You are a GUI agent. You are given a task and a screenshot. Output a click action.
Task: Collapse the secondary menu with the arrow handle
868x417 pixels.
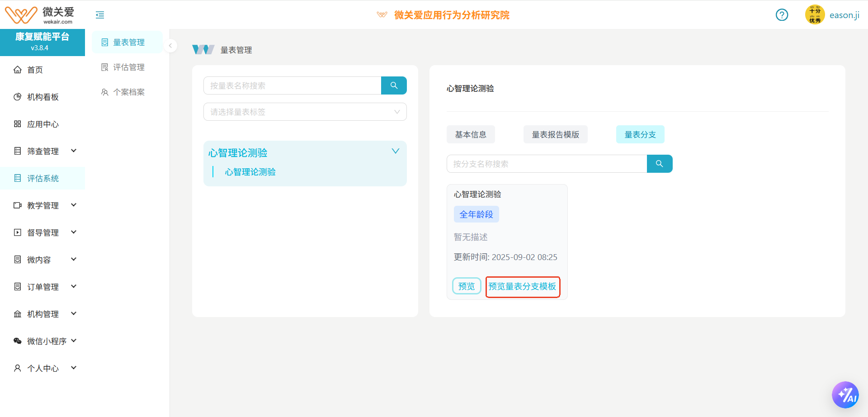tap(170, 46)
